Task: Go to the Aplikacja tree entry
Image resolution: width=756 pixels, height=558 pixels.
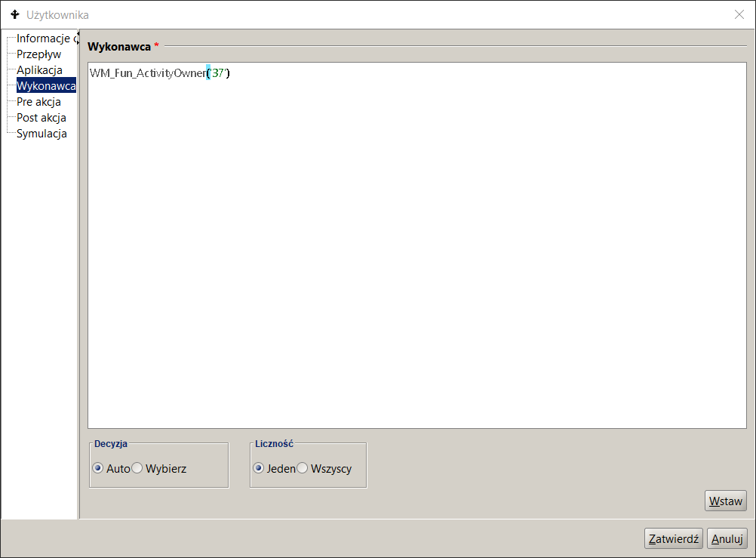Action: click(x=39, y=70)
